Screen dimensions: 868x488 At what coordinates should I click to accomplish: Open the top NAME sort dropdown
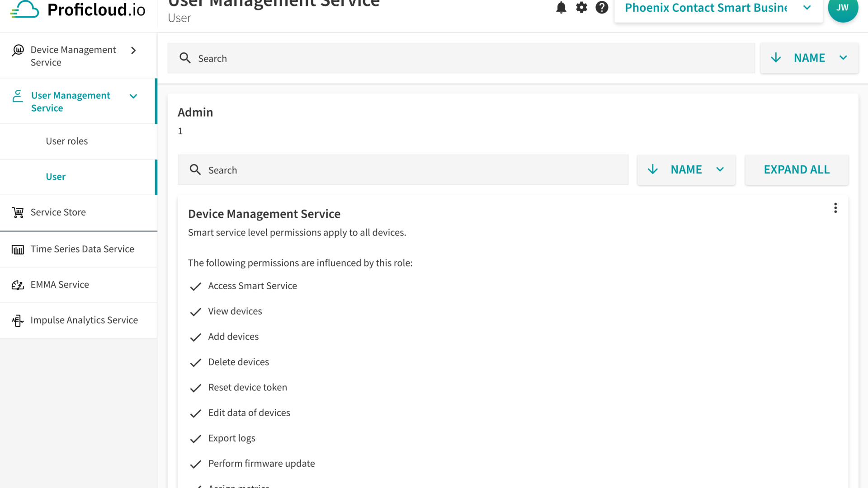pyautogui.click(x=809, y=58)
